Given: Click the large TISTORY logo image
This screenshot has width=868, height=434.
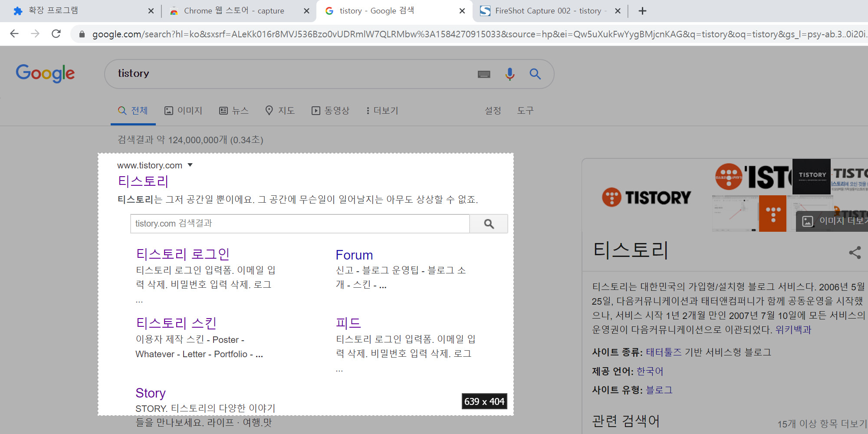Looking at the screenshot, I should click(646, 197).
